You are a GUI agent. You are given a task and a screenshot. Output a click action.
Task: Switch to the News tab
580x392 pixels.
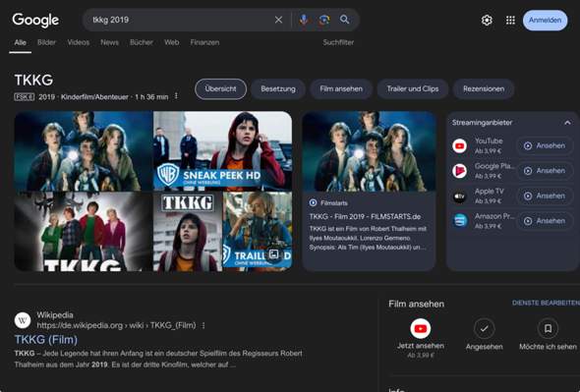109,42
